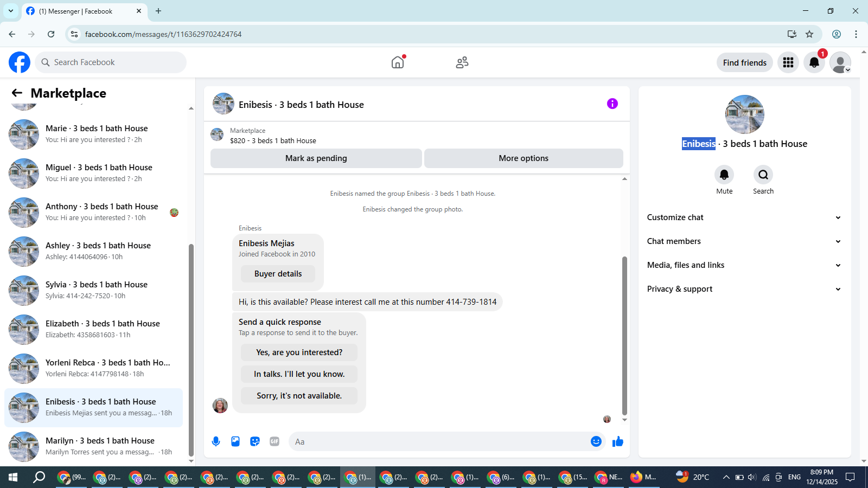Viewport: 868px width, 488px height.
Task: Click the Facebook logo
Action: 20,62
